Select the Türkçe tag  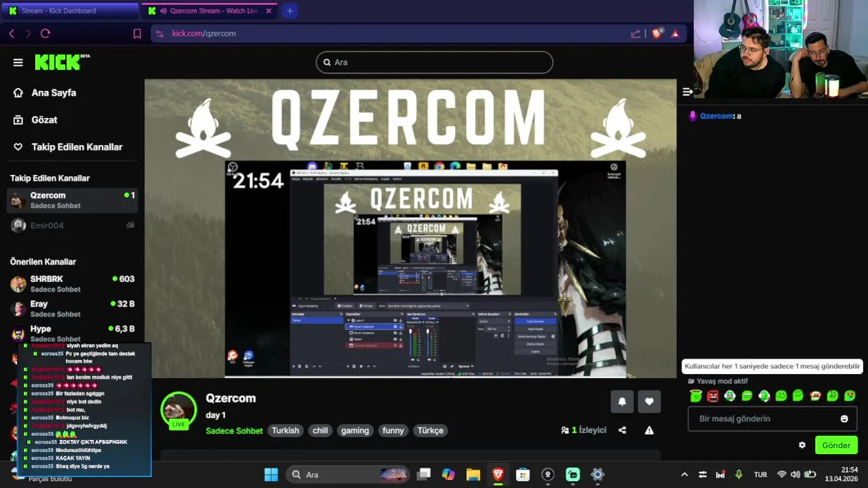(x=431, y=430)
